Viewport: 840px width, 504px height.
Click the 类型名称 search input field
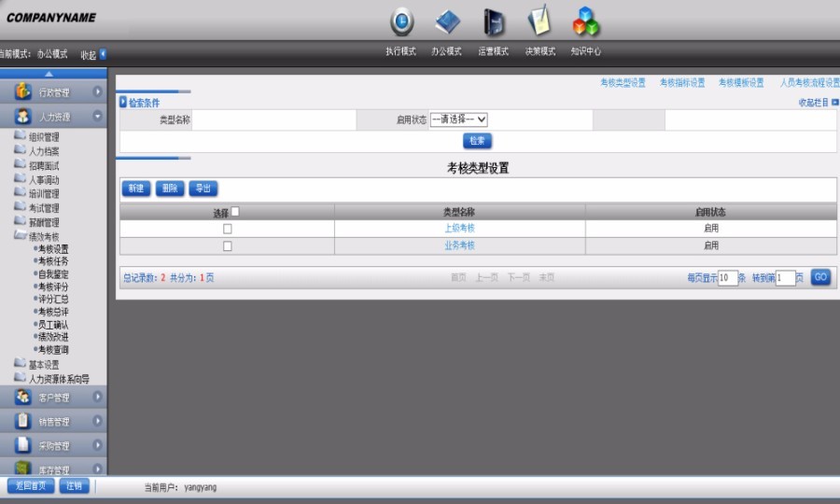click(273, 120)
